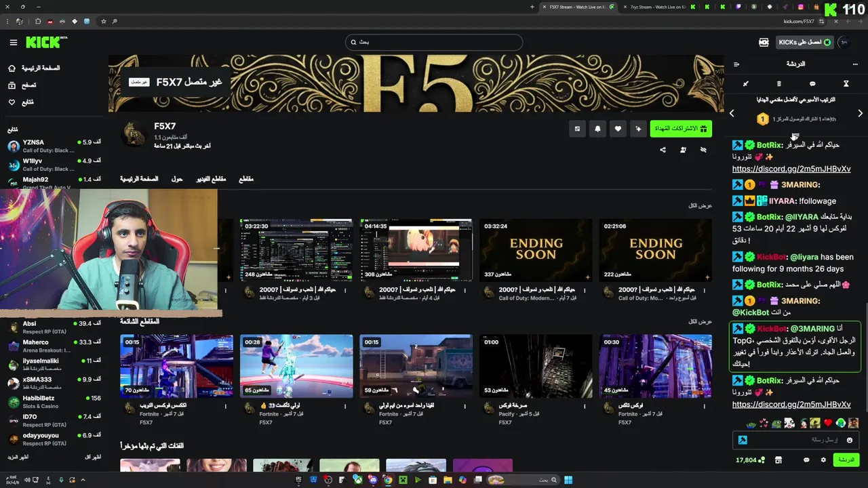
Task: Open the user profile avatar in the header
Action: (844, 42)
